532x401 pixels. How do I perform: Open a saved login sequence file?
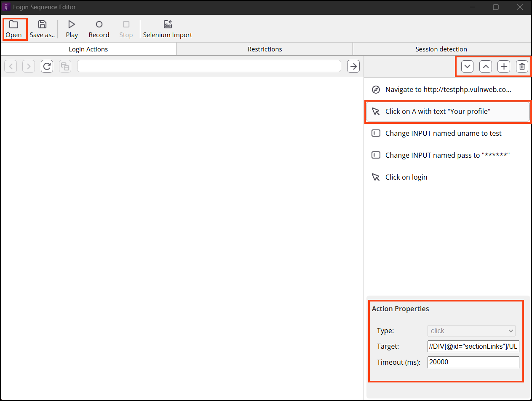pos(14,29)
